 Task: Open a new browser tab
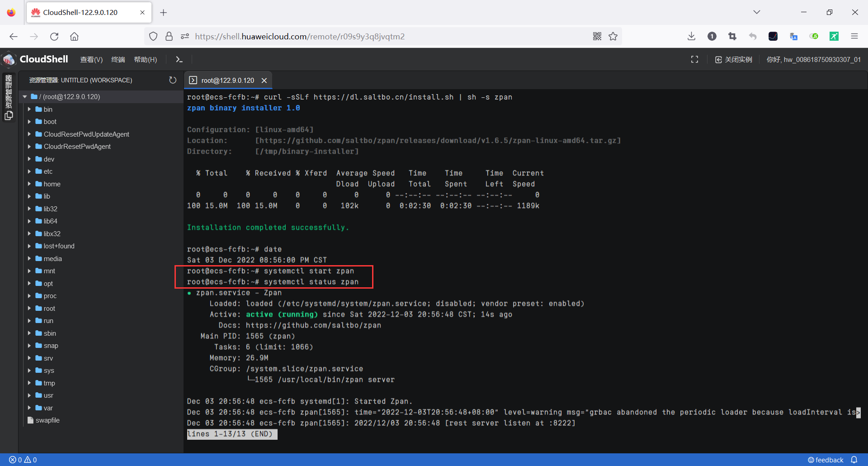tap(164, 13)
